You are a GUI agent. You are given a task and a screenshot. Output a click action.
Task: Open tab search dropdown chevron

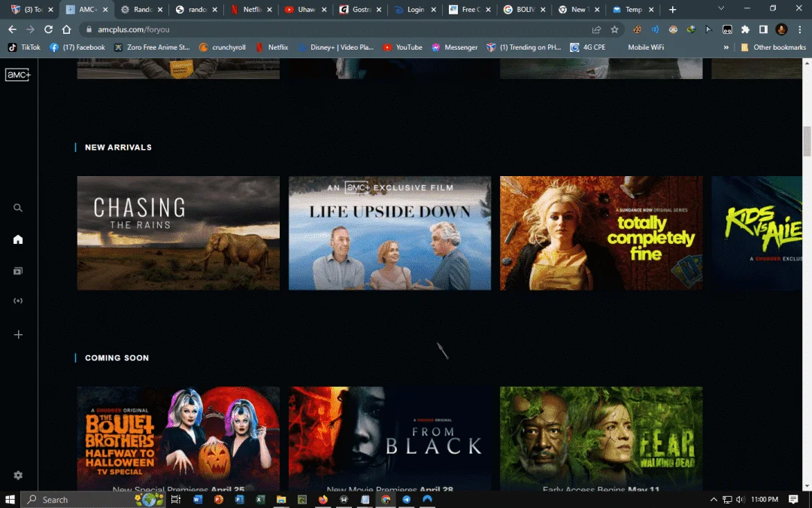(721, 9)
